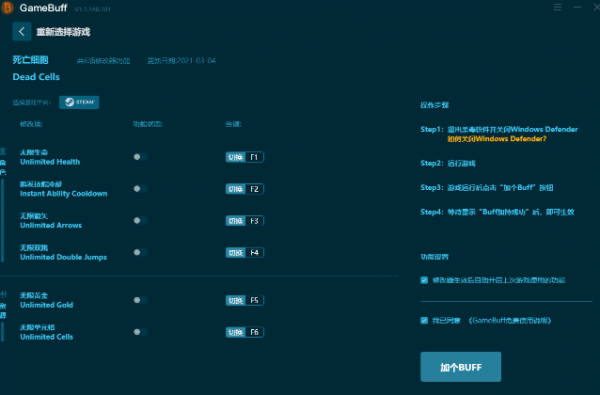Viewport: 600px width, 395px height.
Task: Click the 重新选择游戏 header text
Action: coord(63,32)
